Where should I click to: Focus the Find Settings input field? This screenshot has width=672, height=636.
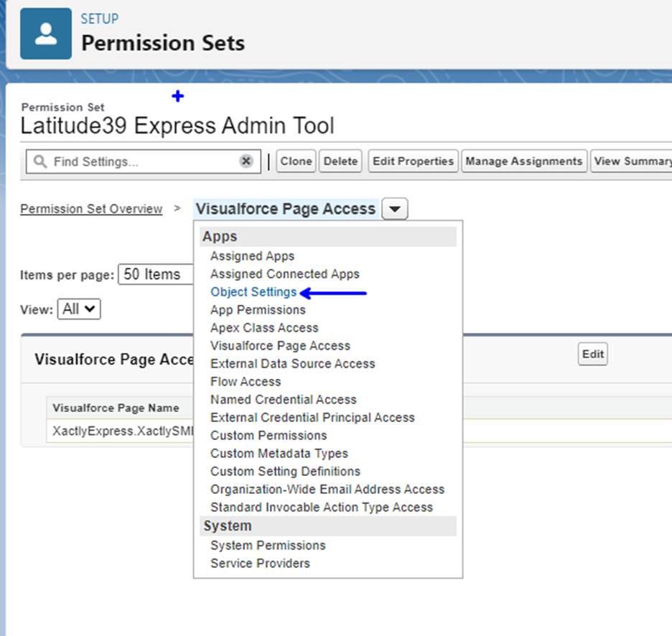point(143,162)
